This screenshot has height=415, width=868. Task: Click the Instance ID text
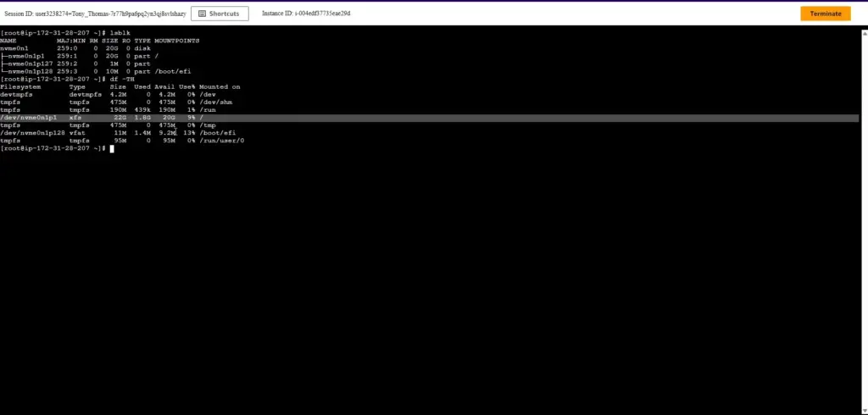coord(306,14)
